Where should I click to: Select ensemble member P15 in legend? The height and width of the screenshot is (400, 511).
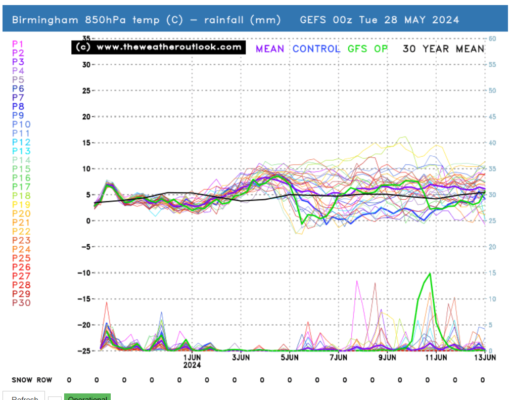point(21,169)
